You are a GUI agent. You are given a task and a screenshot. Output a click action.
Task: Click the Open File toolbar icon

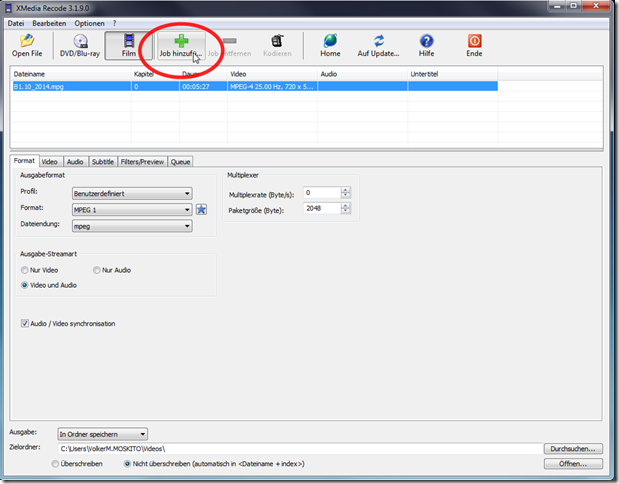point(26,44)
